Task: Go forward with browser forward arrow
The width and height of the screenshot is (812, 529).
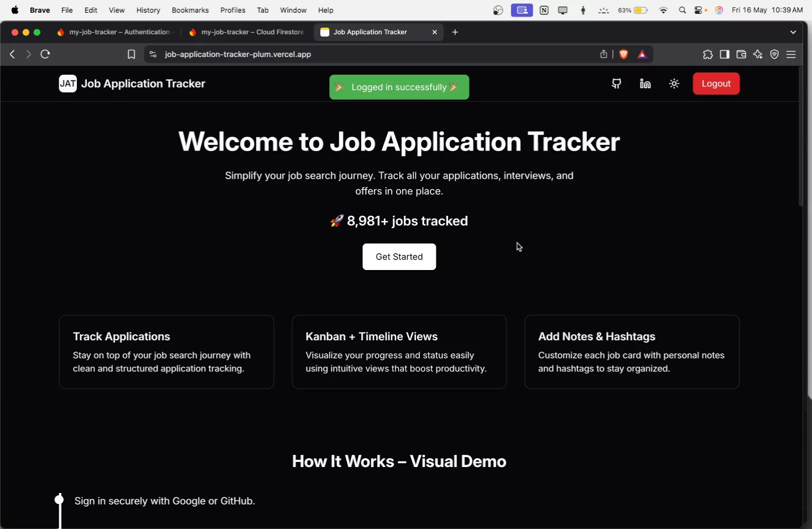Action: coord(28,54)
